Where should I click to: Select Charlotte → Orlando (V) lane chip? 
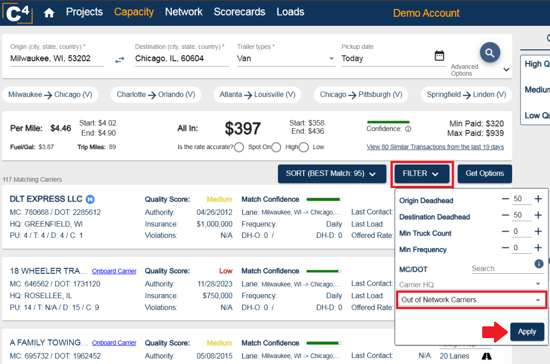tap(156, 95)
